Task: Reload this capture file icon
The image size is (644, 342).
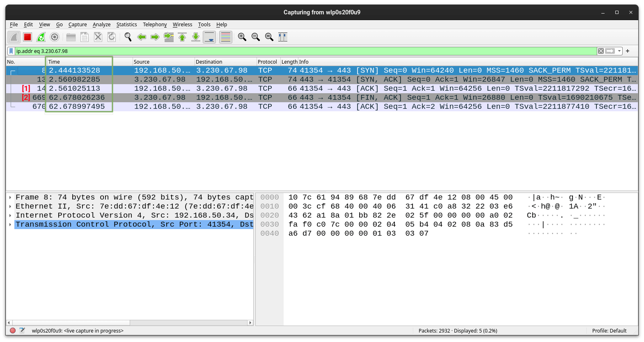Action: pos(112,37)
